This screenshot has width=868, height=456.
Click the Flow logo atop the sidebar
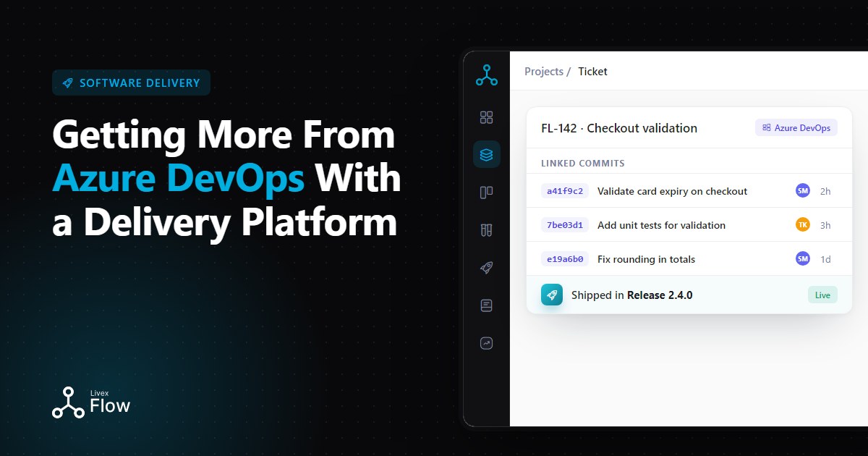[x=487, y=75]
